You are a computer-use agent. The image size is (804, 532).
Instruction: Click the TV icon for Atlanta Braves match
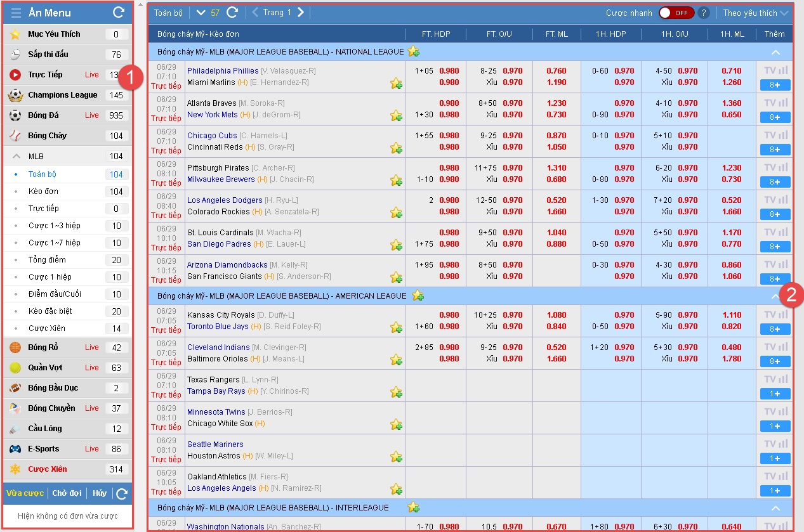[770, 103]
